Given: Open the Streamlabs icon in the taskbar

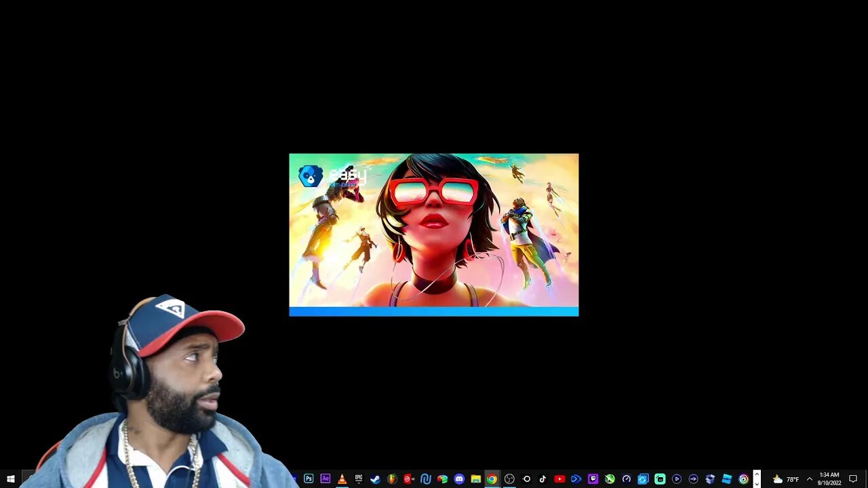Looking at the screenshot, I should coord(660,479).
